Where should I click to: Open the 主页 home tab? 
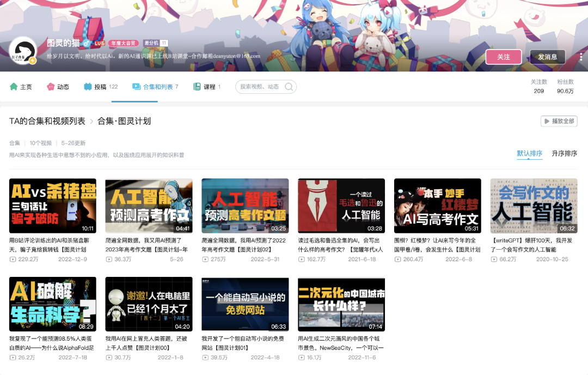click(21, 87)
